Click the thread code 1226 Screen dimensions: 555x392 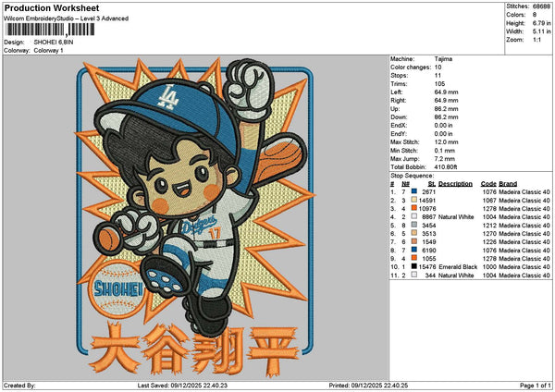pyautogui.click(x=489, y=242)
